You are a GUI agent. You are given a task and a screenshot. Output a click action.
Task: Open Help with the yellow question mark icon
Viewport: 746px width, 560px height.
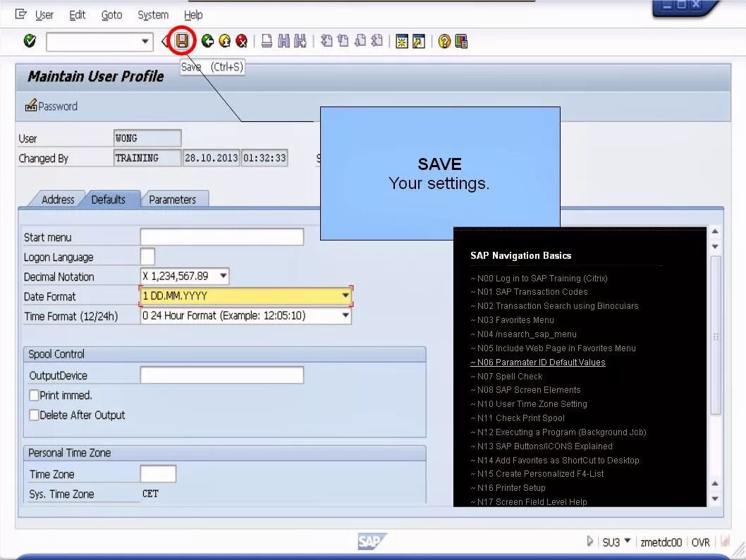[x=444, y=42]
